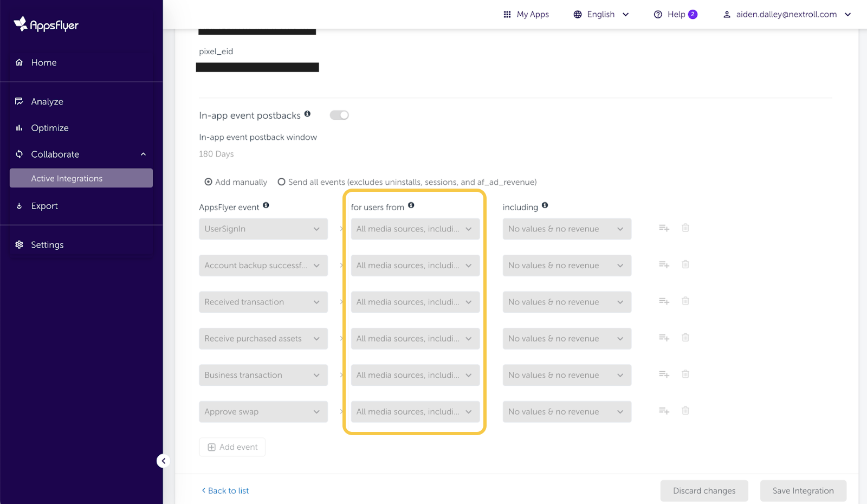Toggle the In-app event postbacks switch
The height and width of the screenshot is (504, 867).
tap(339, 115)
